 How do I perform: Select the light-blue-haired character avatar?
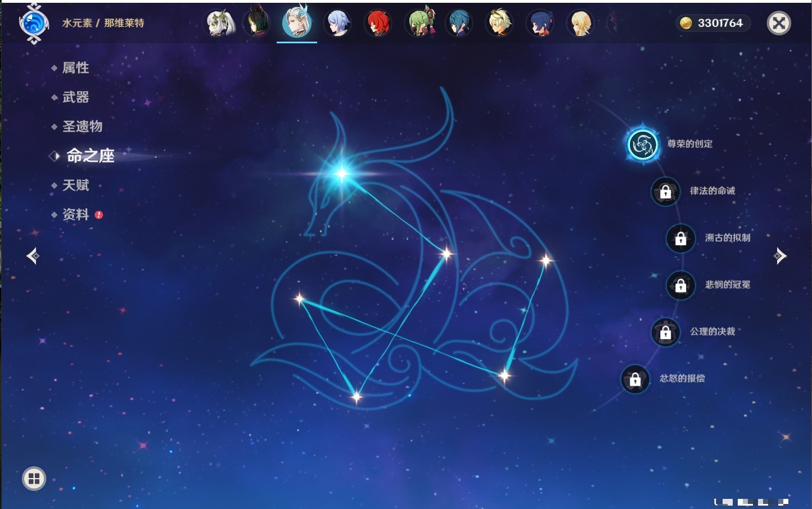point(338,23)
